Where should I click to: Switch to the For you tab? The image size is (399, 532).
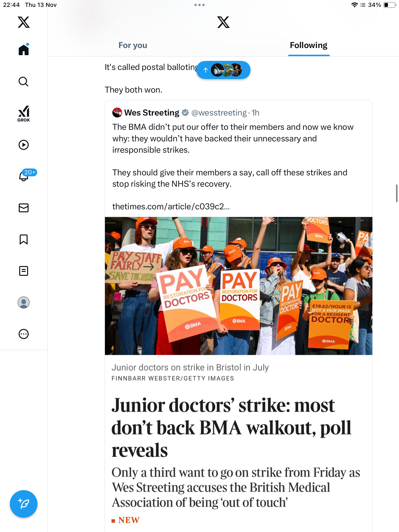[x=133, y=45]
